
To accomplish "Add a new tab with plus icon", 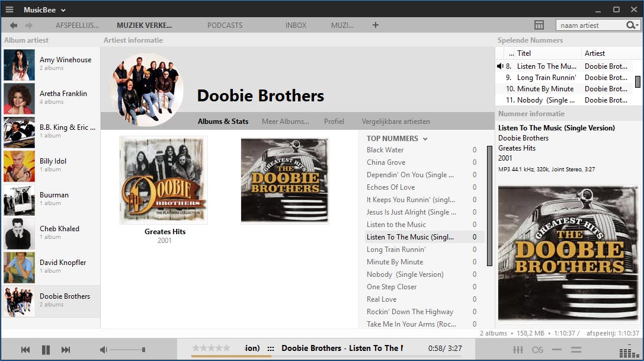I will (x=376, y=25).
